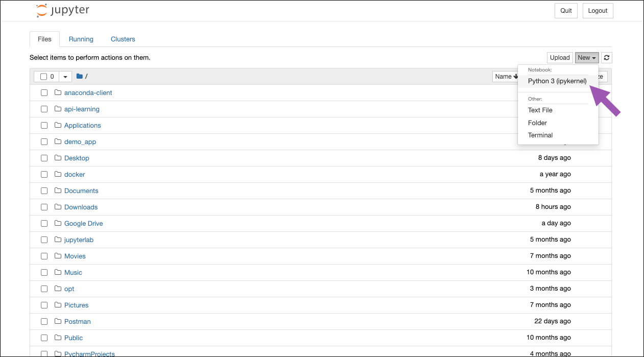Screen dimensions: 644x357
Task: Click the folder icon beside docker
Action: (58, 174)
